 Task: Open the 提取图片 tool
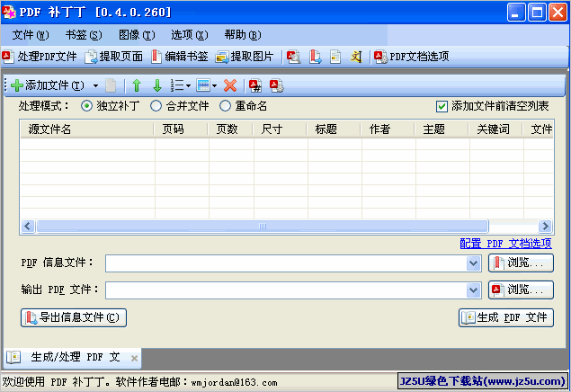(244, 57)
